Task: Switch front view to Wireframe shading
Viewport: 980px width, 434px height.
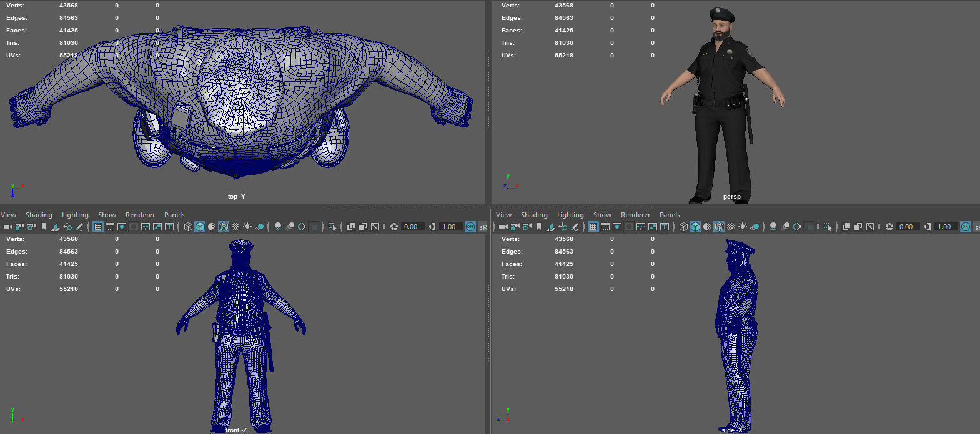Action: coord(189,227)
